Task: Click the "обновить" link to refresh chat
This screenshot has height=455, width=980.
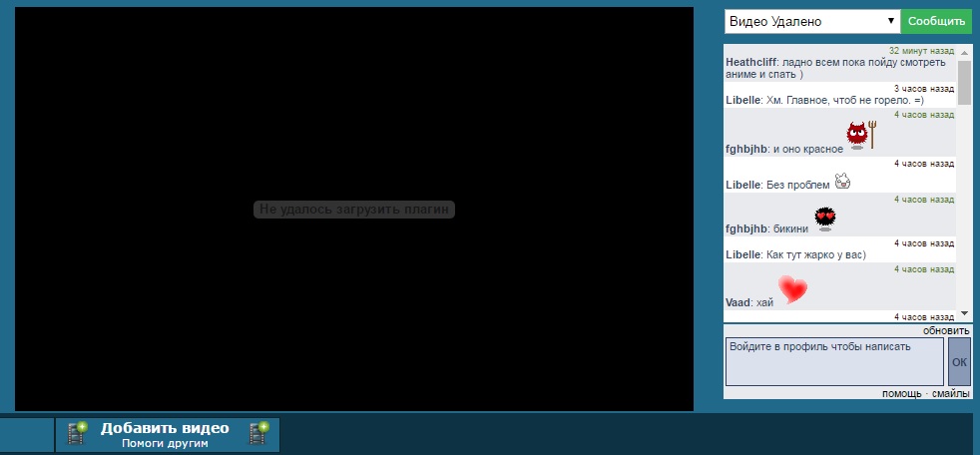Action: tap(946, 330)
